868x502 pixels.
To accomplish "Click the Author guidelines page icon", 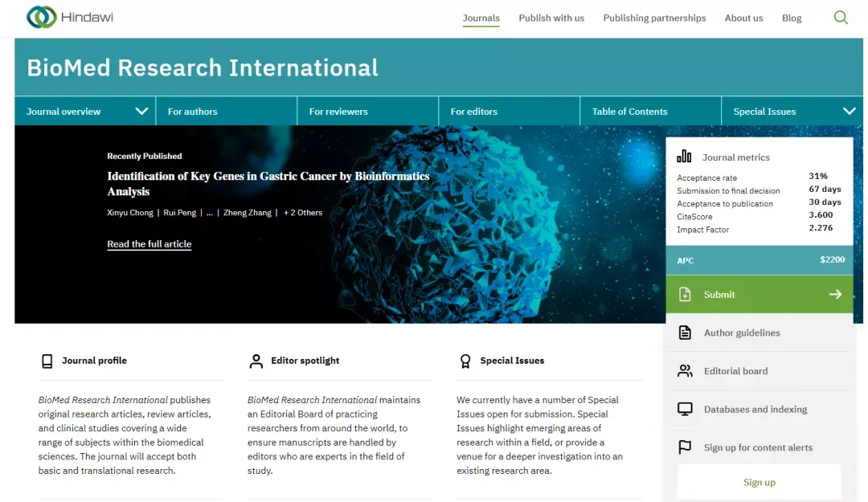I will point(686,332).
